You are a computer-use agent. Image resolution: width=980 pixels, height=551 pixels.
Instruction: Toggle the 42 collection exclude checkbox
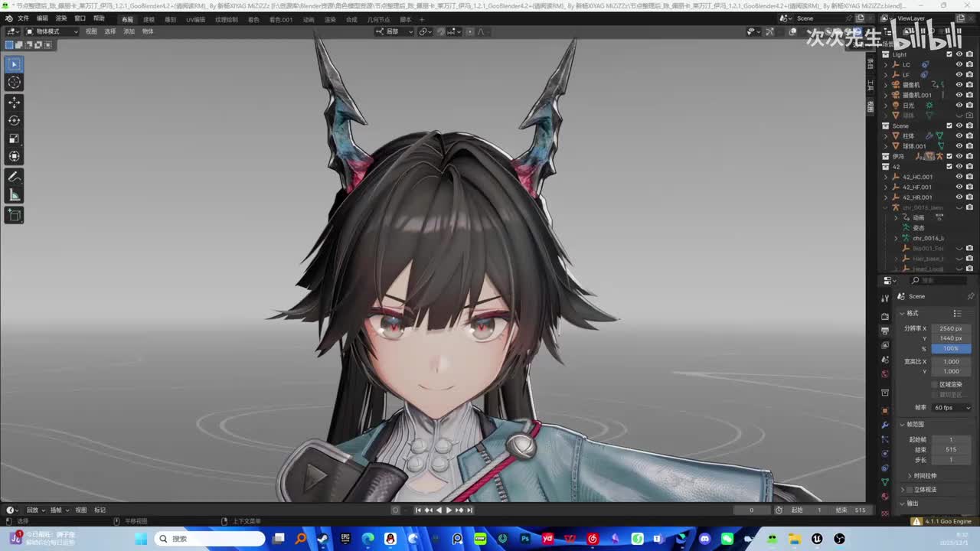pyautogui.click(x=949, y=166)
